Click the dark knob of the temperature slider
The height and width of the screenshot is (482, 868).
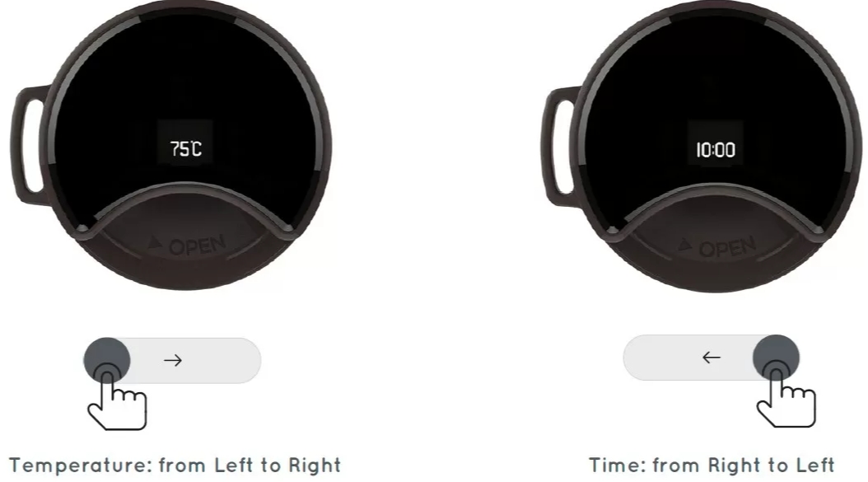click(107, 361)
